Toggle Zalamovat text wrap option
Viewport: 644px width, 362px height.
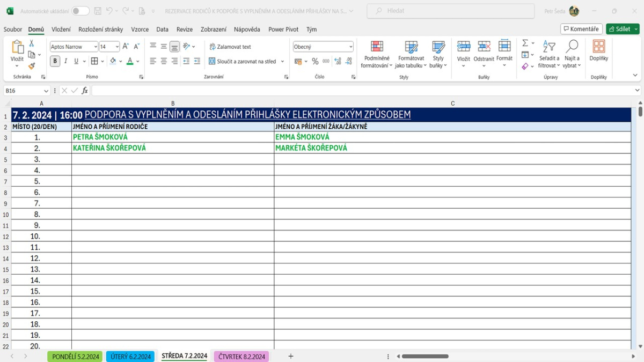tap(230, 47)
